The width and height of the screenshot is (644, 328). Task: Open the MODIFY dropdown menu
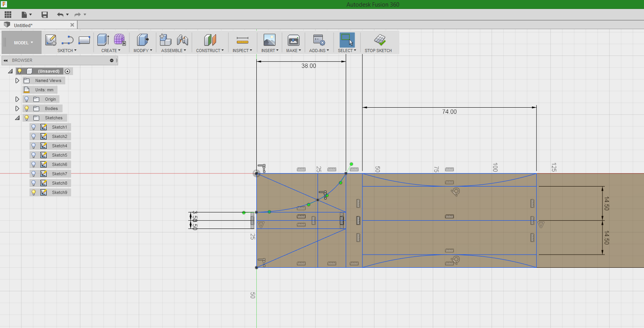(143, 51)
